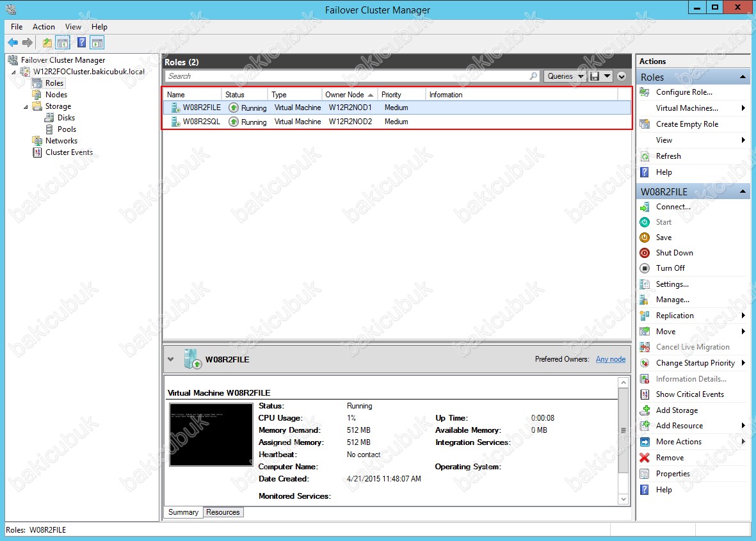Click the details pane scrollbar up arrow
The height and width of the screenshot is (541, 756).
pos(623,383)
